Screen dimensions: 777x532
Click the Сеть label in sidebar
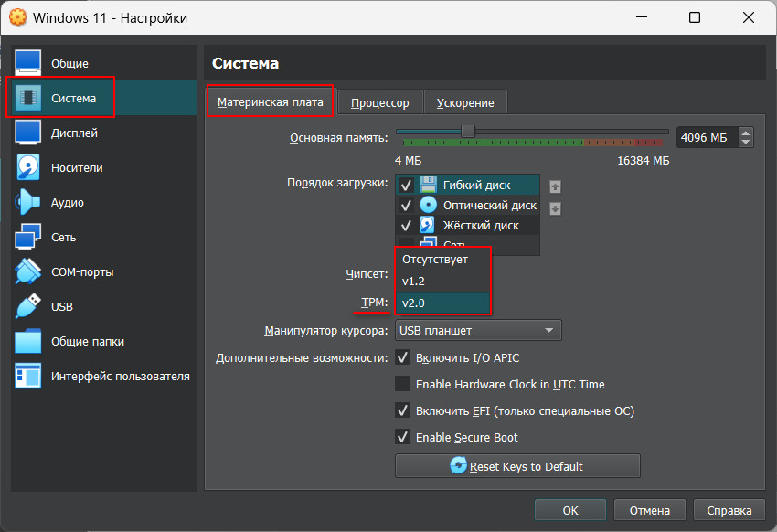coord(63,238)
